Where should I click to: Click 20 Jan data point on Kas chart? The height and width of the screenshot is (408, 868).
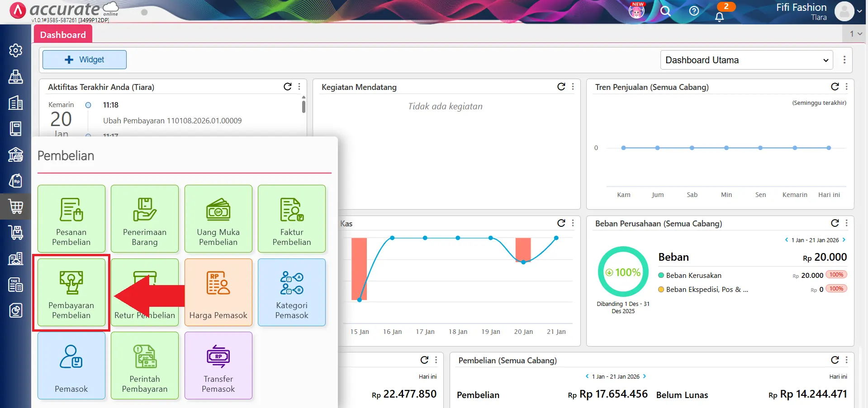pyautogui.click(x=523, y=262)
